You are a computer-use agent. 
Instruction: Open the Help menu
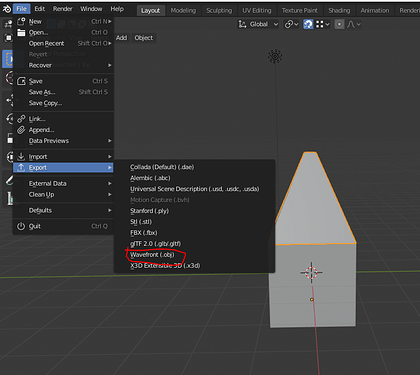117,9
